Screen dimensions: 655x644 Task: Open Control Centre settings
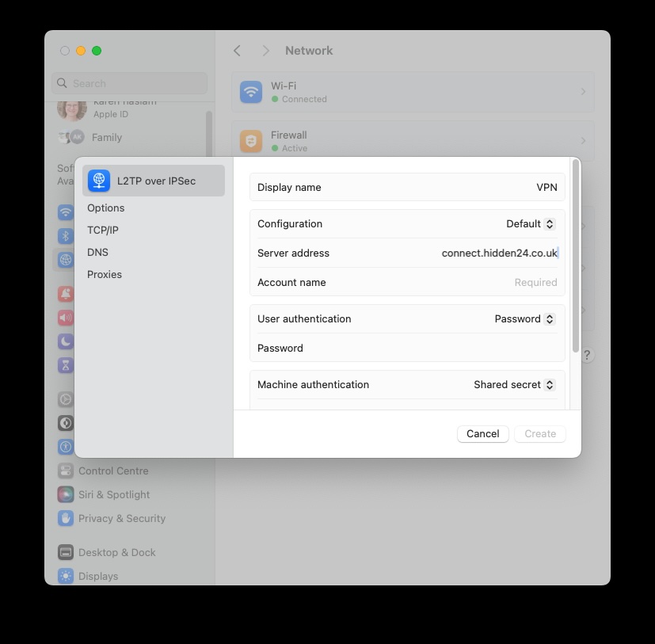[x=113, y=471]
